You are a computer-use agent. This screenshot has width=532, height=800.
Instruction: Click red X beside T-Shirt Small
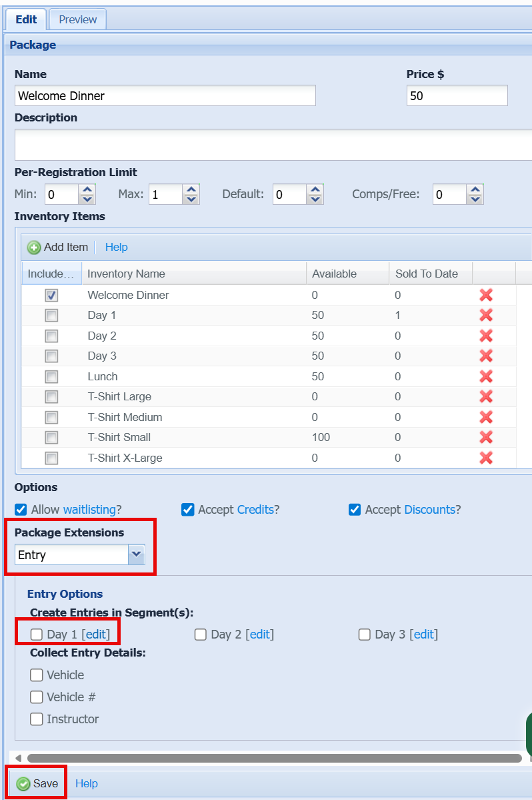pyautogui.click(x=486, y=437)
